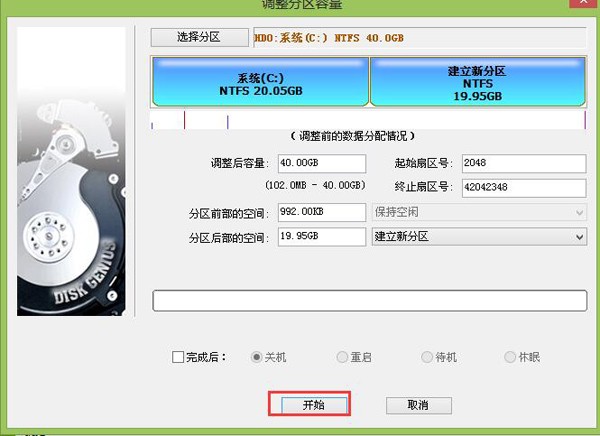Select the 待机 radio option
Screen dimensions: 600x436
tap(427, 357)
